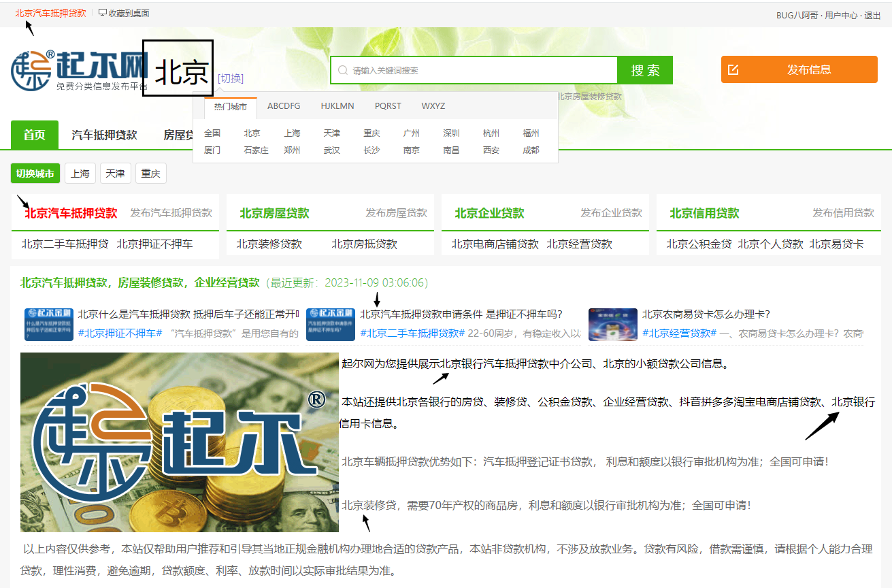
Task: Select 成都 in the city popup
Action: tap(531, 150)
